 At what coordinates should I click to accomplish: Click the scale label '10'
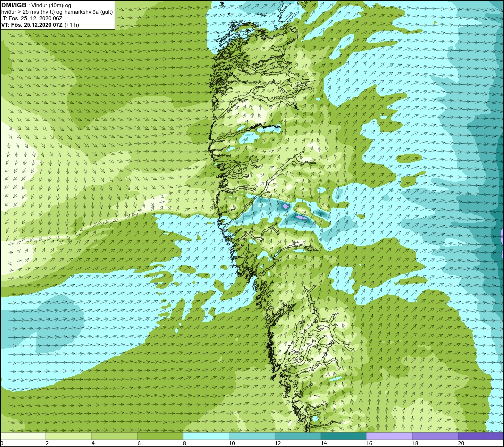pos(232,443)
